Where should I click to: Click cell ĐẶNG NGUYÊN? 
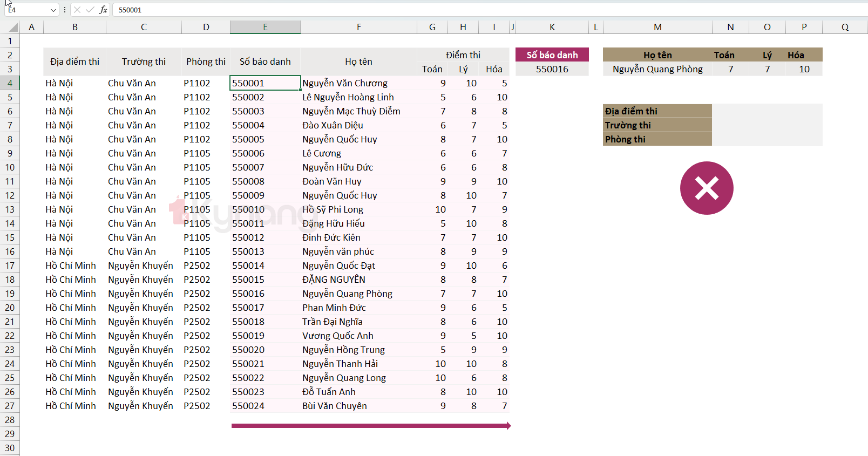point(358,280)
